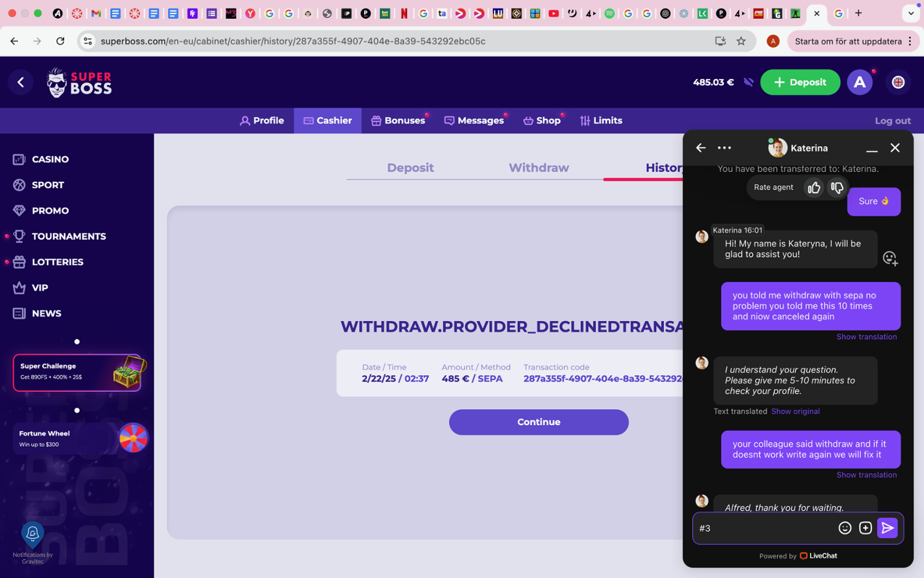Open Tournaments in the sidebar
Image resolution: width=924 pixels, height=578 pixels.
(x=68, y=237)
